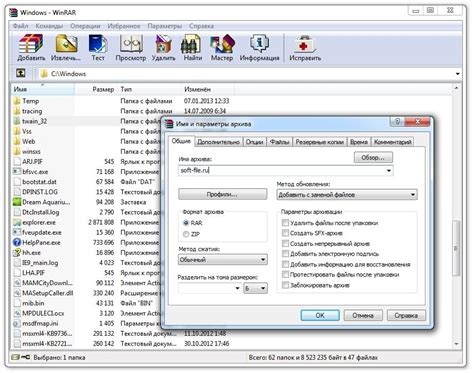The width and height of the screenshot is (474, 373).
Task: Open the Команды menu
Action: click(49, 26)
